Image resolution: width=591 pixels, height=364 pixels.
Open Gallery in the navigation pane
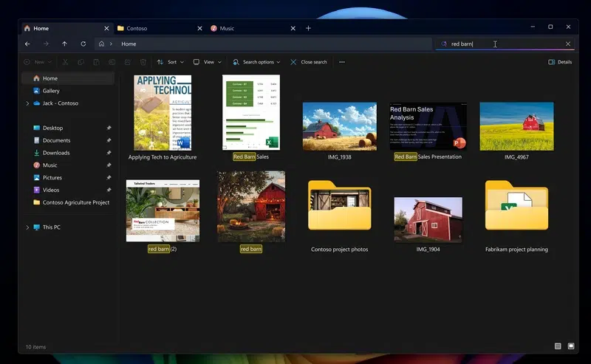[x=51, y=91]
